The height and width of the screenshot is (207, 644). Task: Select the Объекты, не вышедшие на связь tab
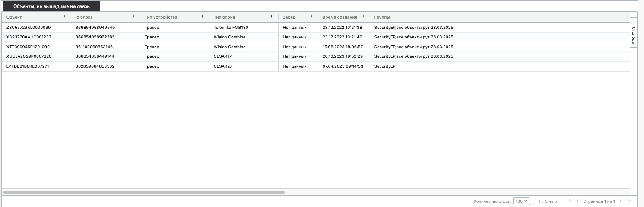tap(51, 6)
